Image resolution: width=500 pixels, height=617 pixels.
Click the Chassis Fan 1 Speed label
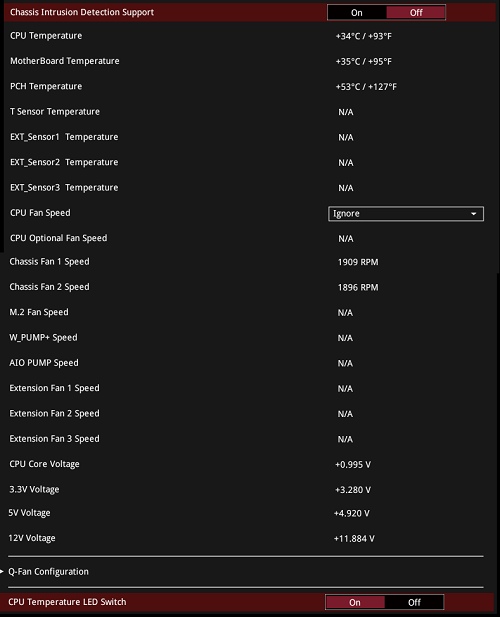point(49,262)
